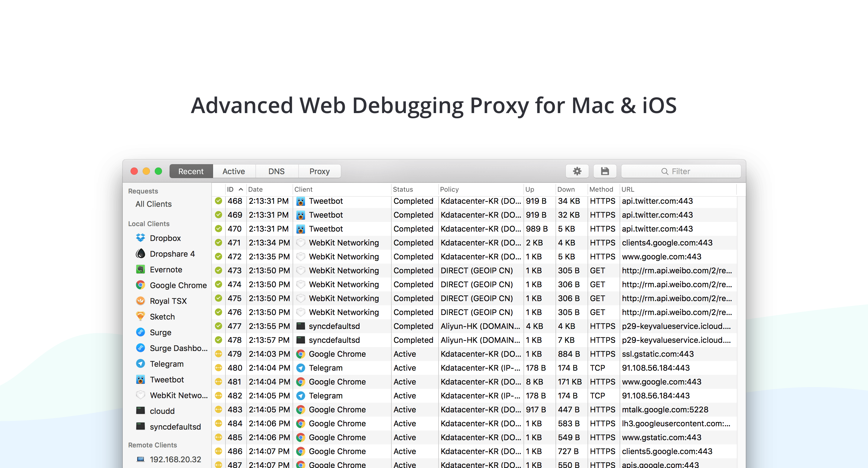This screenshot has width=868, height=468.
Task: Click in the Filter search field
Action: (681, 171)
